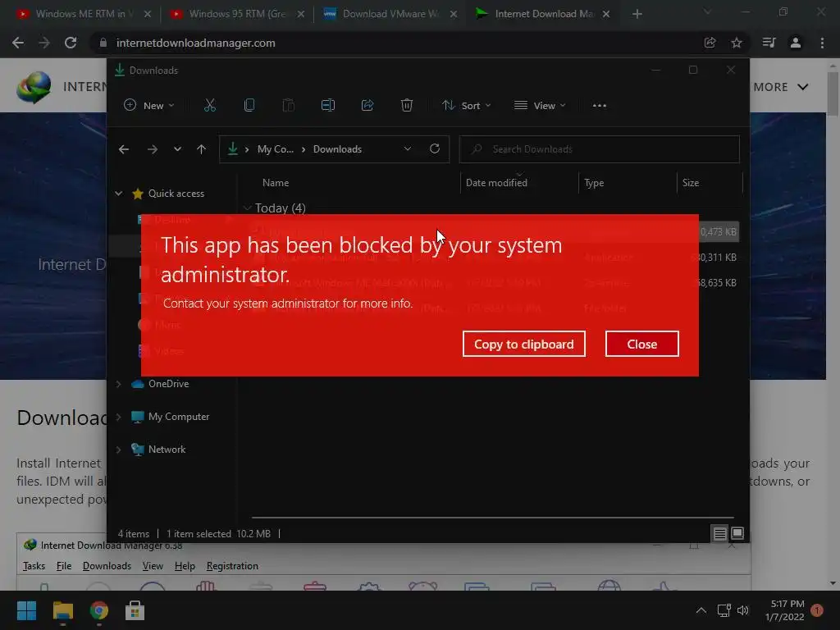The width and height of the screenshot is (840, 630).
Task: Open the See more ellipsis menu
Action: (x=600, y=106)
